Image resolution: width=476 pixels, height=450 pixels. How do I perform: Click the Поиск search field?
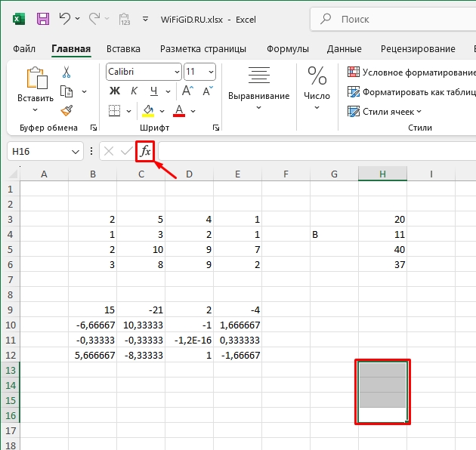point(393,20)
